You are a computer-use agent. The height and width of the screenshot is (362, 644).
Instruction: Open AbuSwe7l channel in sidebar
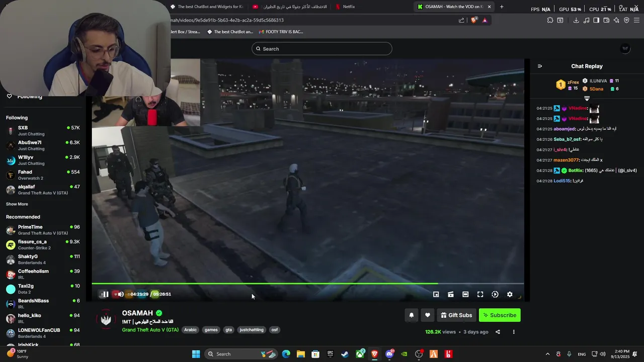43,145
